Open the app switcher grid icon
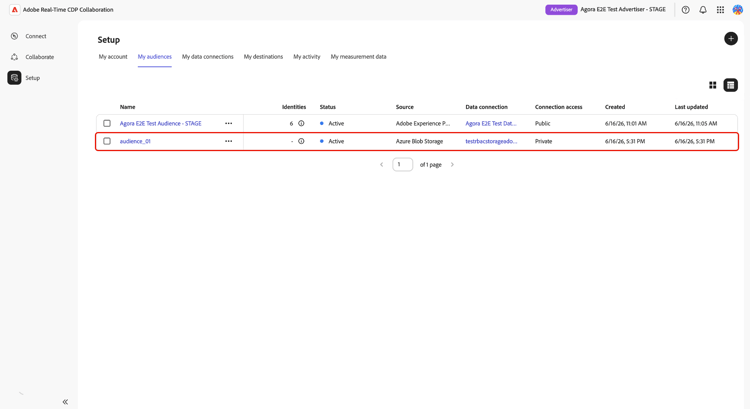Viewport: 750px width, 409px height. click(720, 10)
